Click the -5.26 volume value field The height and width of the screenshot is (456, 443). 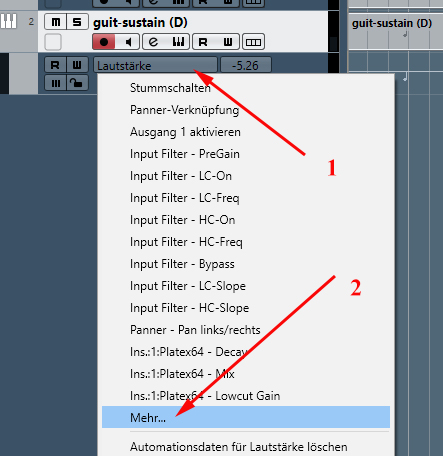click(246, 65)
